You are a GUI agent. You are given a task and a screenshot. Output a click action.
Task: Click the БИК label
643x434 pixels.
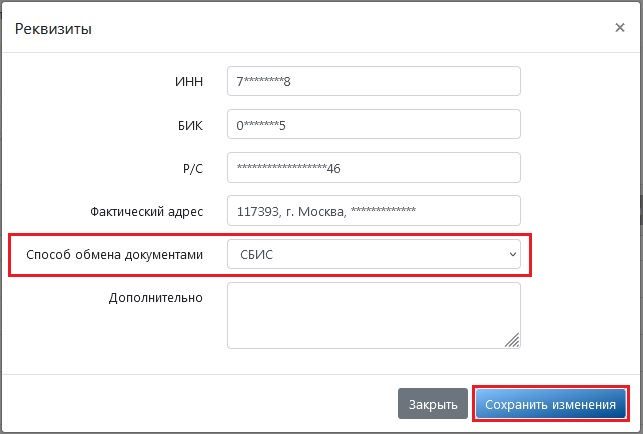[190, 125]
